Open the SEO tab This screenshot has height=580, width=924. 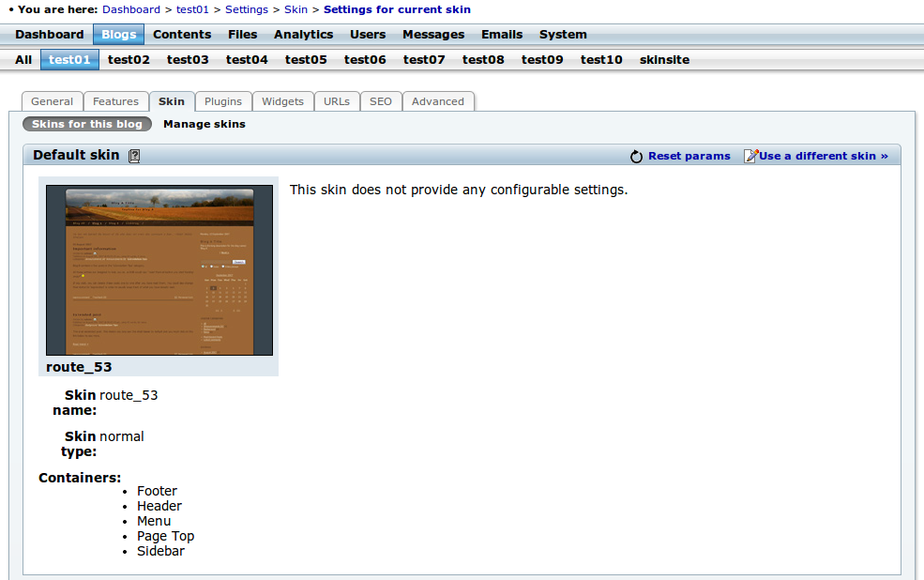pyautogui.click(x=381, y=101)
